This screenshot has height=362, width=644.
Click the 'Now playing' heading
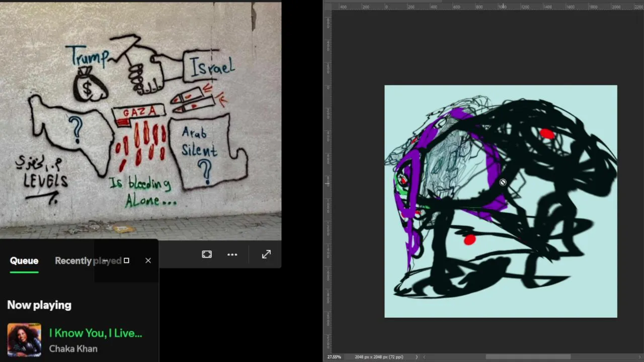(x=39, y=305)
